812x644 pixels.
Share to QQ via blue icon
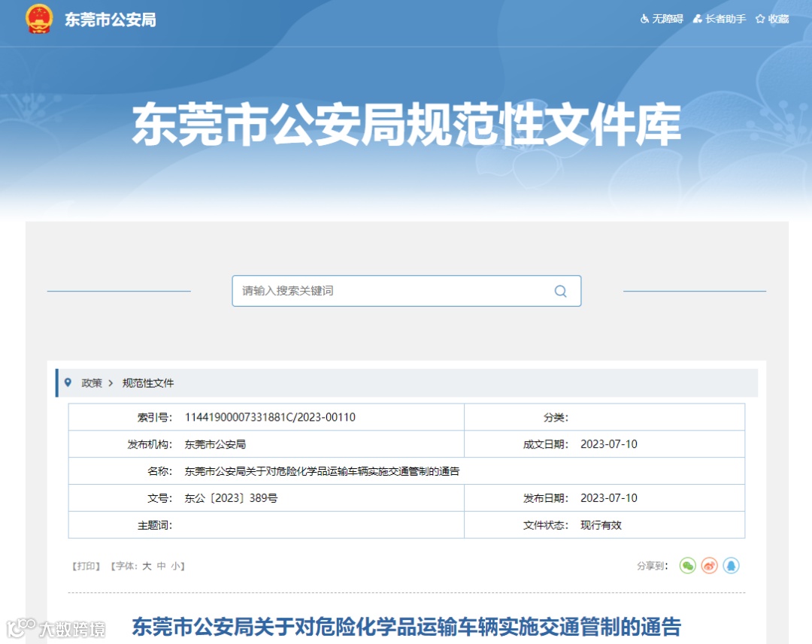coord(732,566)
